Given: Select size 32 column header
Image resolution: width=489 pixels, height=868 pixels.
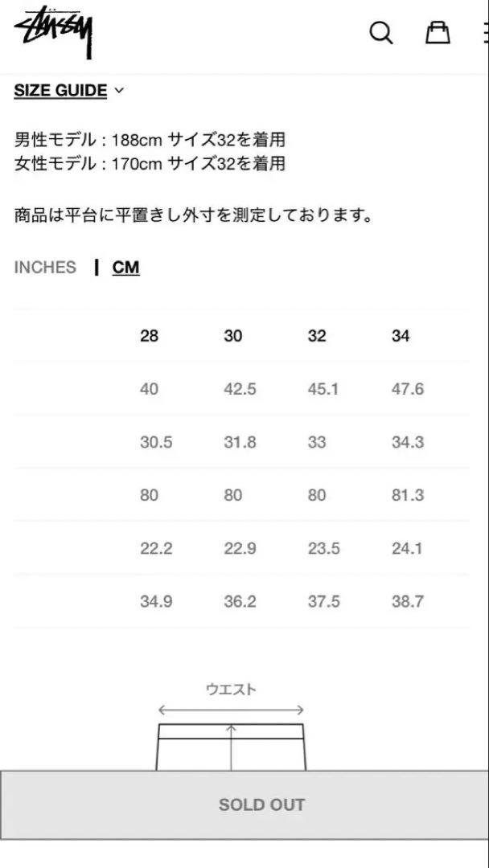Looking at the screenshot, I should coord(317,335).
